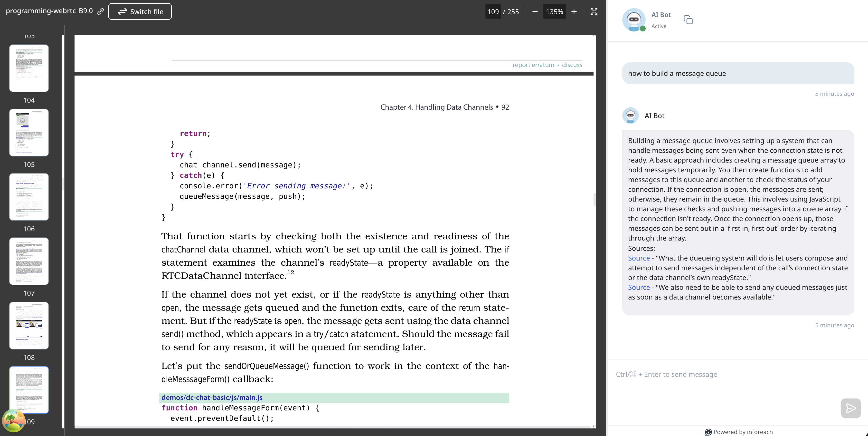Click the copy link icon beside file name
The image size is (868, 436).
pos(100,11)
